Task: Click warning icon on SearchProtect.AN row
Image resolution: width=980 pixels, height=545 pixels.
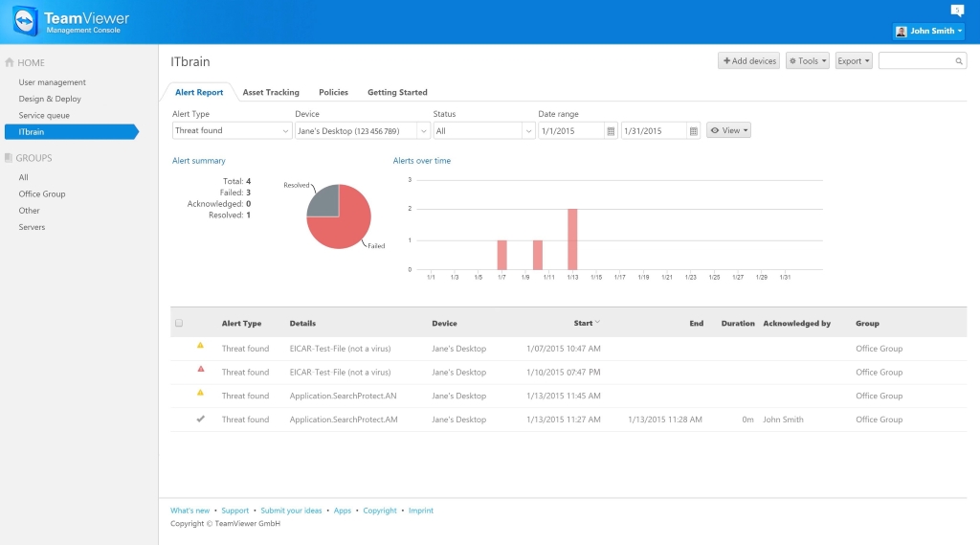Action: click(x=200, y=393)
